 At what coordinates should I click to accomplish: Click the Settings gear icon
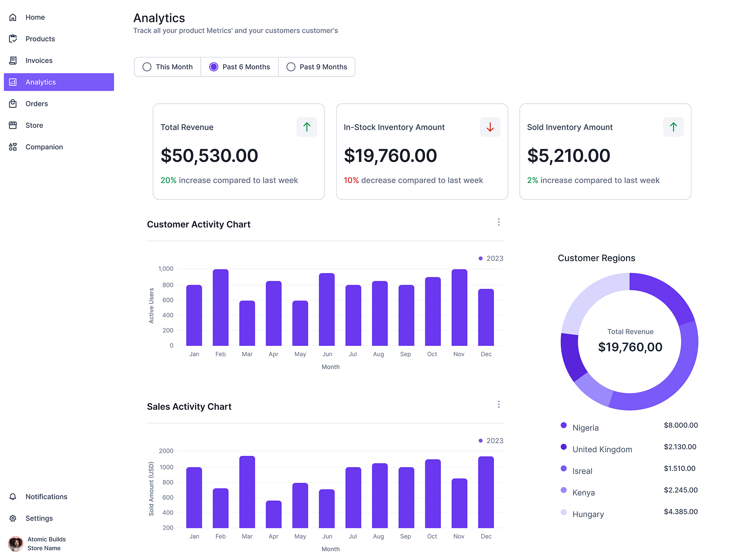click(x=13, y=518)
